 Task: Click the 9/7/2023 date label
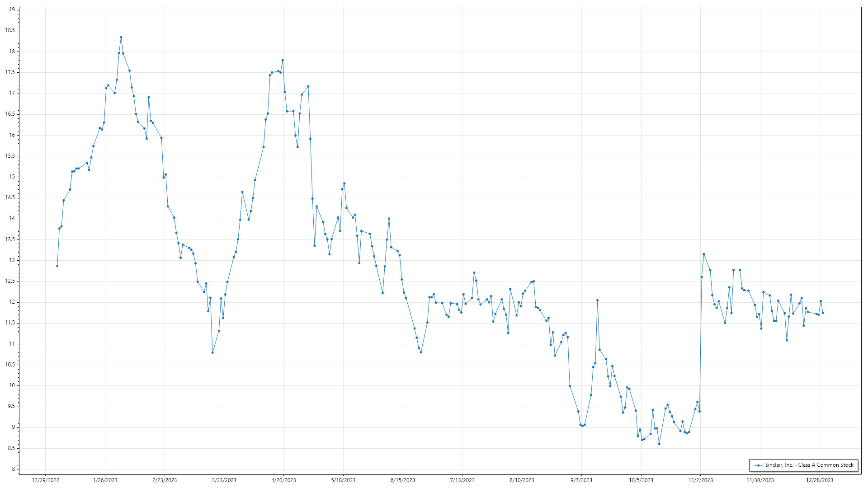click(581, 480)
